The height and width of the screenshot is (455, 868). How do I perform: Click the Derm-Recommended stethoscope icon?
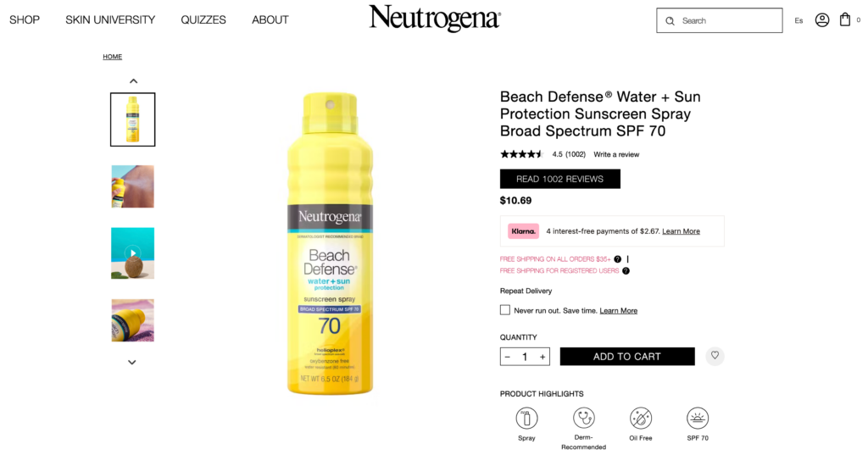pos(583,419)
